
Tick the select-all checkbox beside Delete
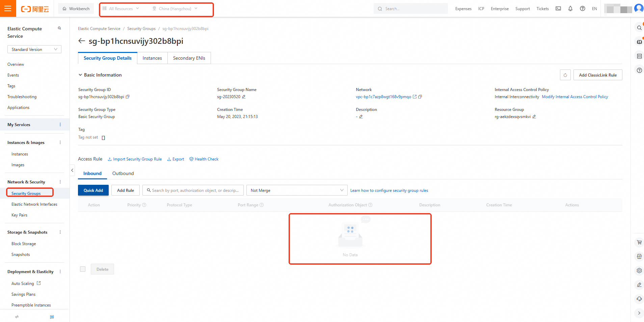pos(83,269)
